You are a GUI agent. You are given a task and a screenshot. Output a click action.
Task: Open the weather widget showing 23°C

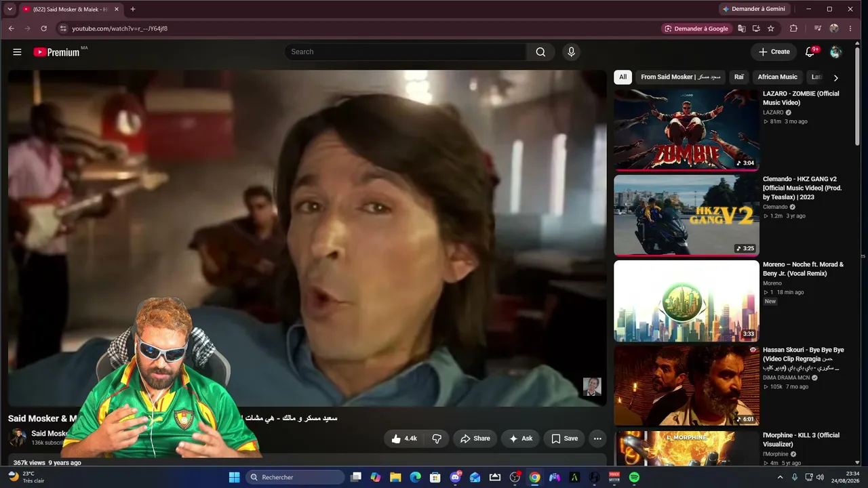[x=26, y=477]
